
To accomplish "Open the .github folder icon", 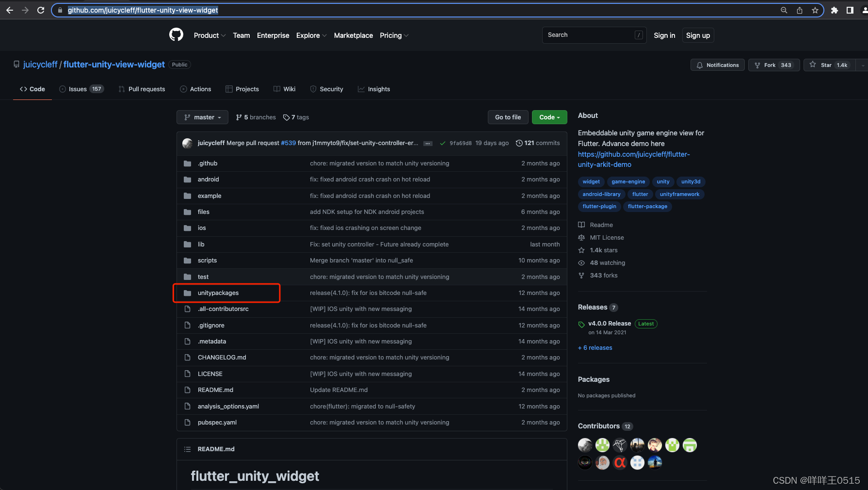I will pos(188,163).
